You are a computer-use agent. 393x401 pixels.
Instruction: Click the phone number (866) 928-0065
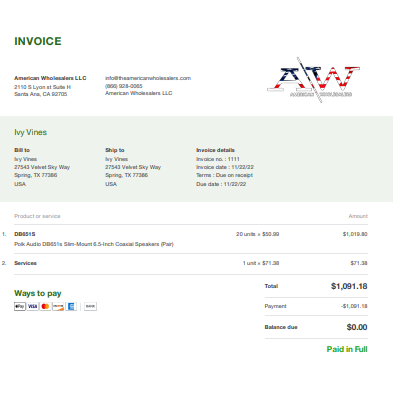[x=124, y=86]
